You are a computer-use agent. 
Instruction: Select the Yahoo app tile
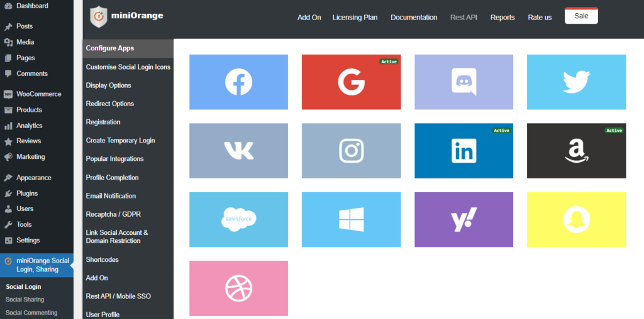click(464, 220)
